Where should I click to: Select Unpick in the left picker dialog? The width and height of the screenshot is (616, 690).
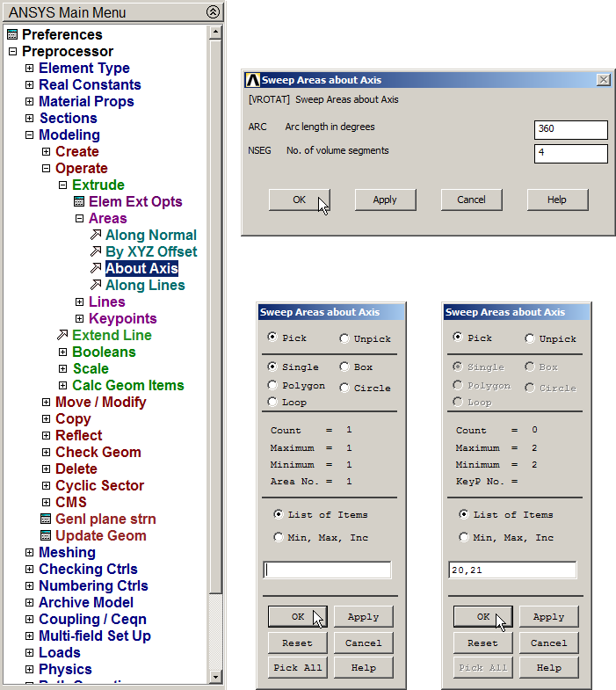tap(344, 338)
